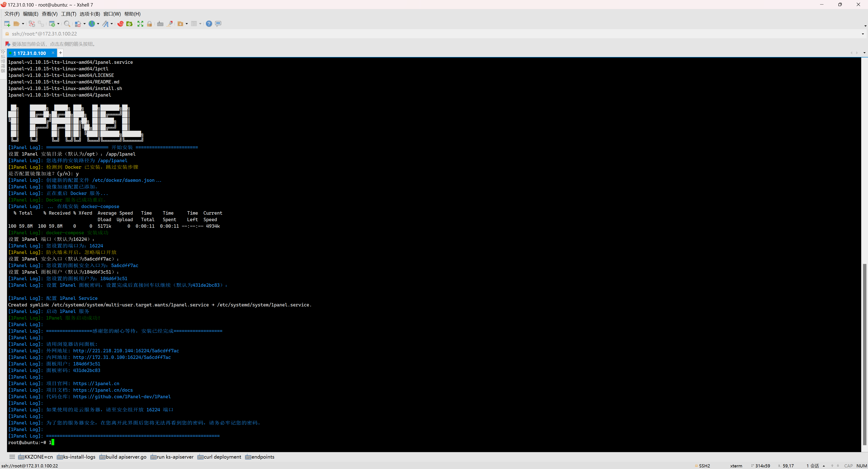Click the New Session toolbar icon
The width and height of the screenshot is (868, 469).
tap(7, 24)
